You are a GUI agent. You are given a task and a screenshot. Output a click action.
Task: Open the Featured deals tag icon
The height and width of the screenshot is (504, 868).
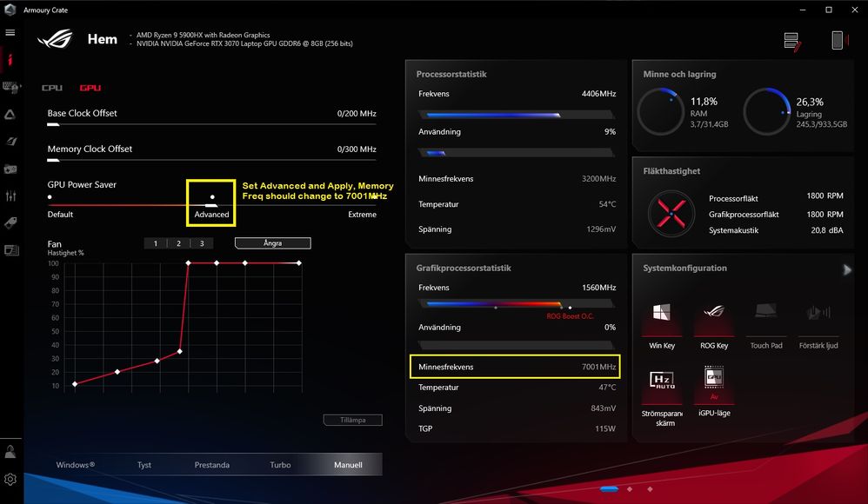point(10,223)
